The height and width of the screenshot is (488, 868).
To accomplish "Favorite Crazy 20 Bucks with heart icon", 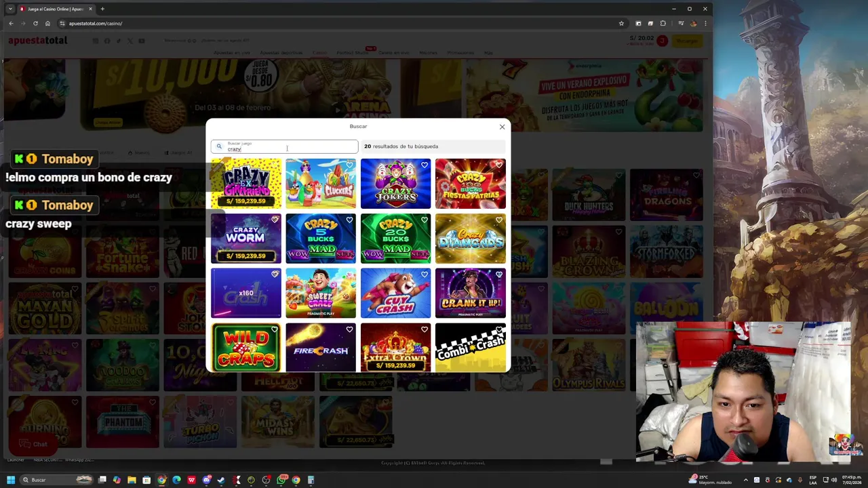I will click(424, 220).
